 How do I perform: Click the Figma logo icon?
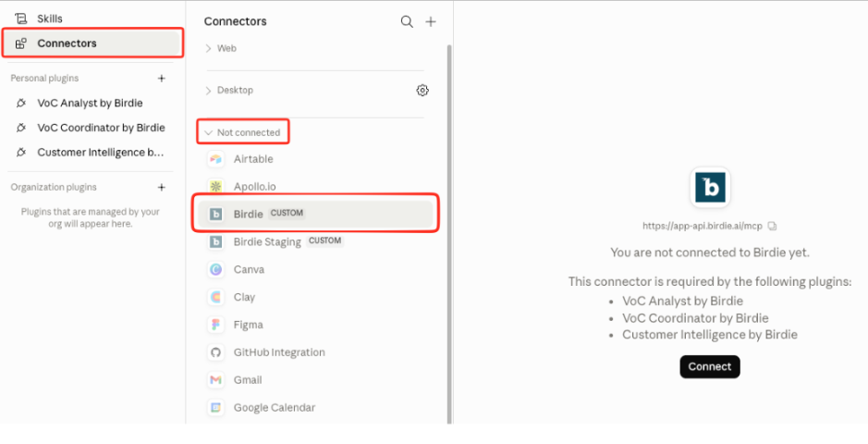pos(216,325)
